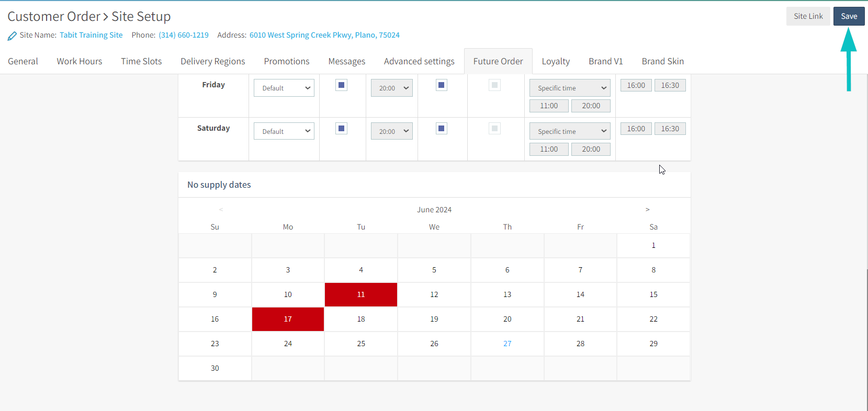868x411 pixels.
Task: Select June 24 in the calendar
Action: [288, 344]
